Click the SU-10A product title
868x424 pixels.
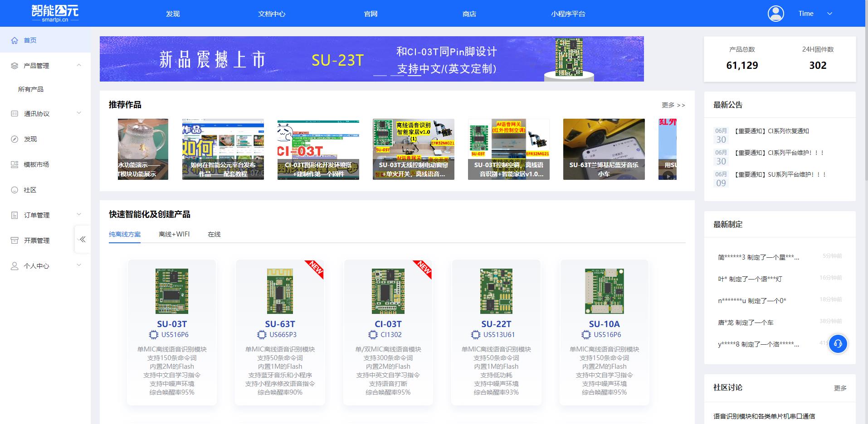pos(605,324)
